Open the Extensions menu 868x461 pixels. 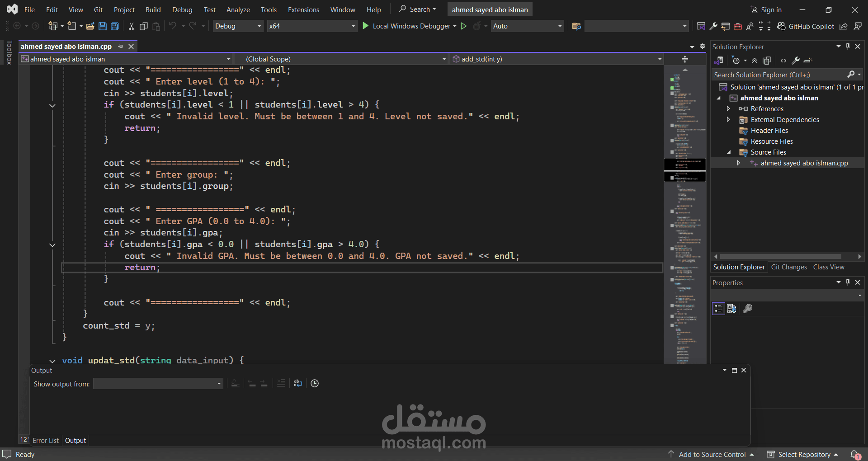(x=303, y=9)
